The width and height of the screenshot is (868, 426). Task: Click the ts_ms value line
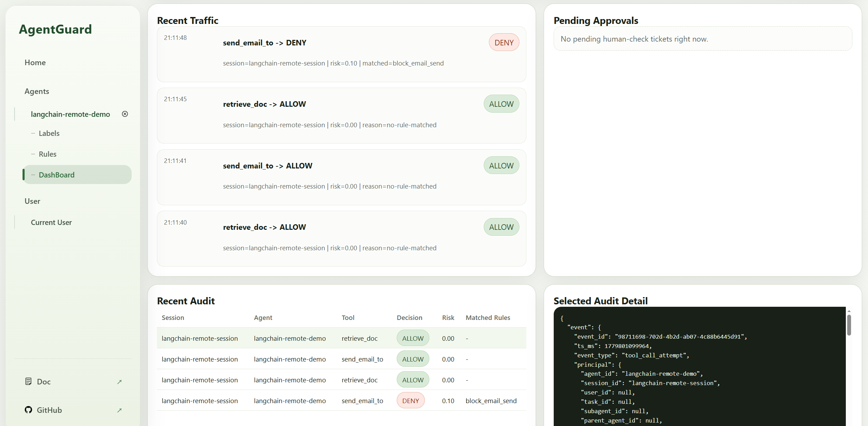(613, 346)
